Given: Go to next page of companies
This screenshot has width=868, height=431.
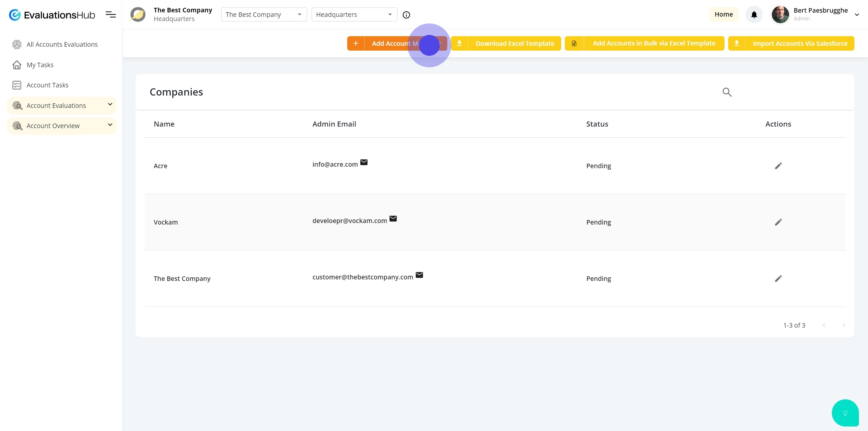Looking at the screenshot, I should click(843, 325).
